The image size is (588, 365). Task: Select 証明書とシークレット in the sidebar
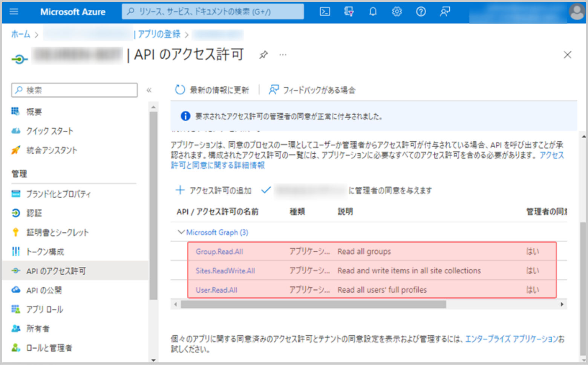point(57,232)
